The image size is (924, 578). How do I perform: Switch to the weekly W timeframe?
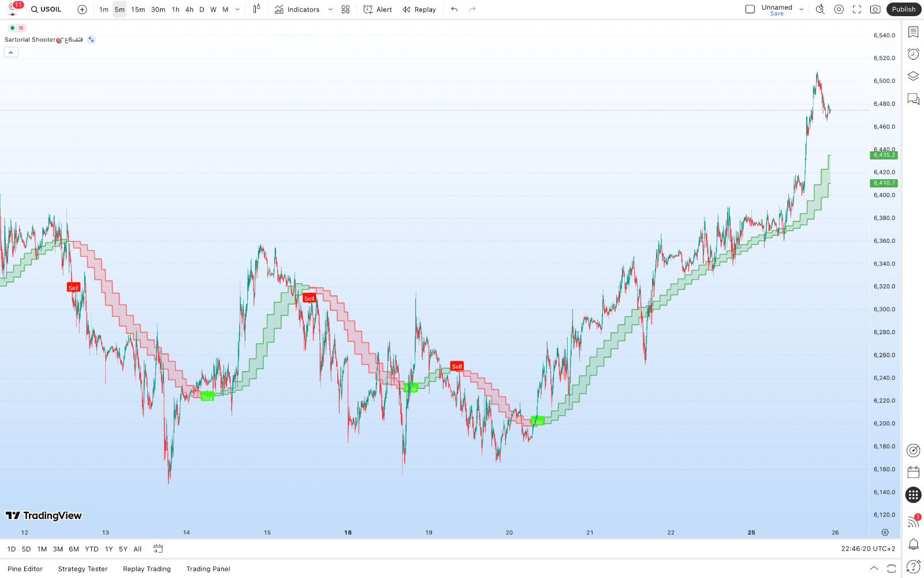[213, 9]
